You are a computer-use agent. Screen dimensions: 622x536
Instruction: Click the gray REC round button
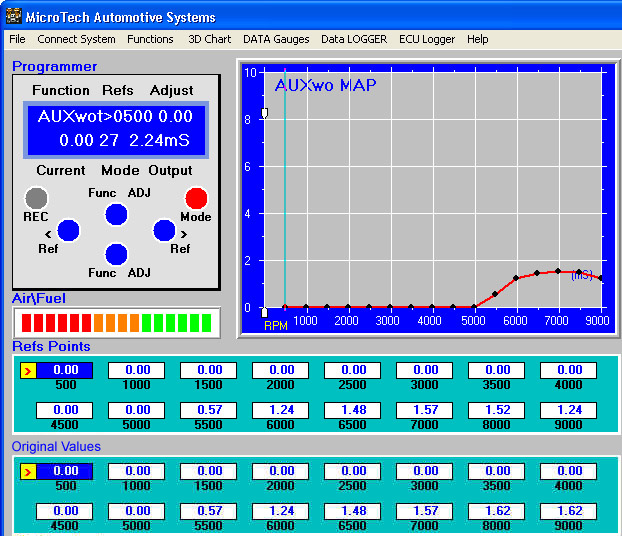[36, 198]
